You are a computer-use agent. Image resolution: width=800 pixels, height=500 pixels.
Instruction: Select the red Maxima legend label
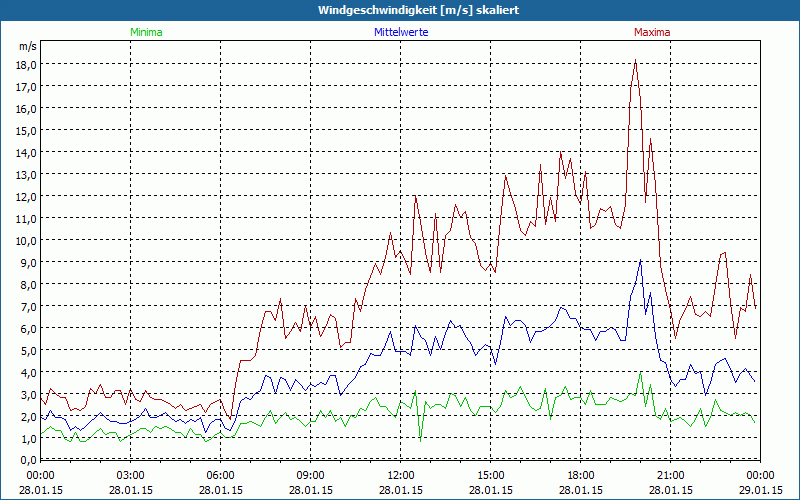[x=652, y=32]
